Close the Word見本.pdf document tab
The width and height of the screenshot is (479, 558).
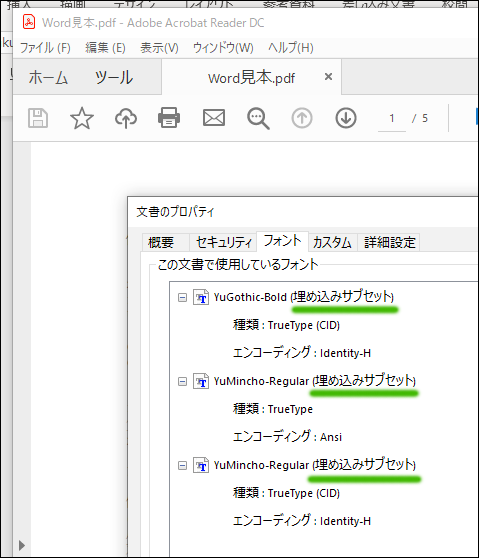pyautogui.click(x=328, y=77)
